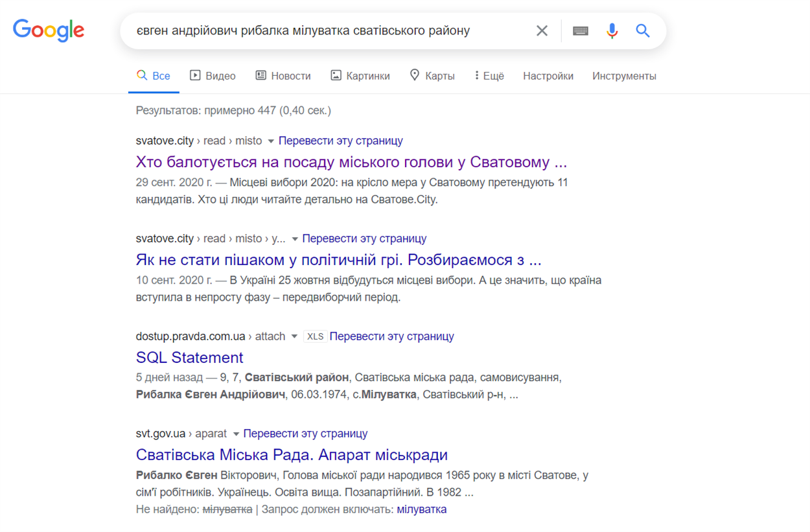Open Сватівська Міська Рада result link
Viewport: 810px width, 532px height.
click(x=292, y=455)
